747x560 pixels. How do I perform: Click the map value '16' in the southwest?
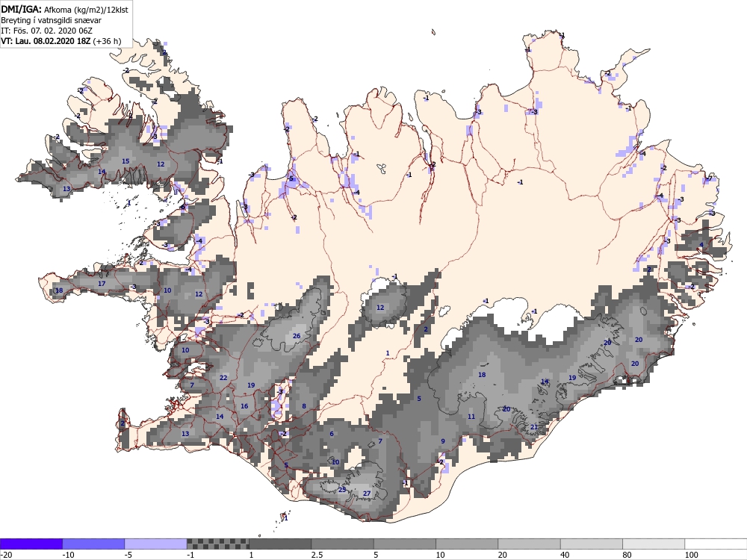[244, 406]
